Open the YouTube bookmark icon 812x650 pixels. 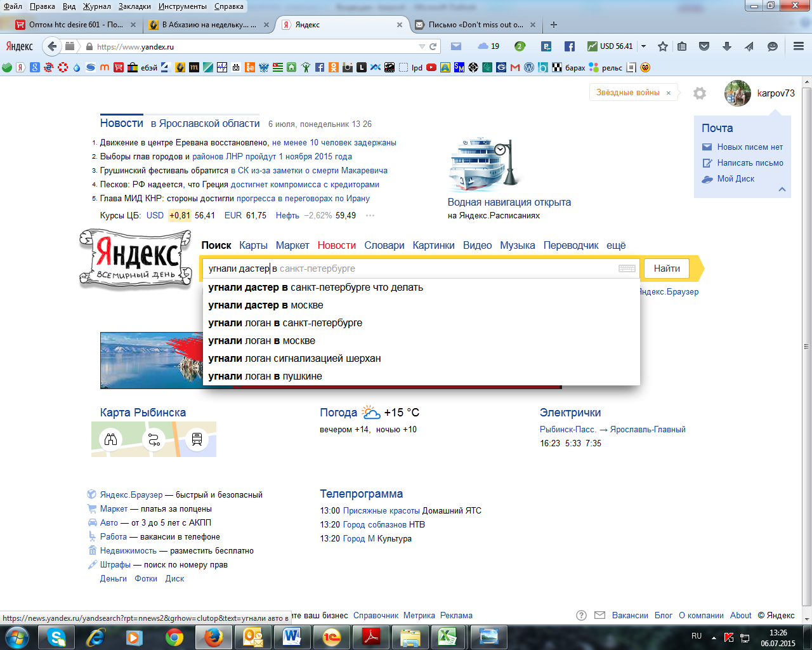tap(431, 67)
